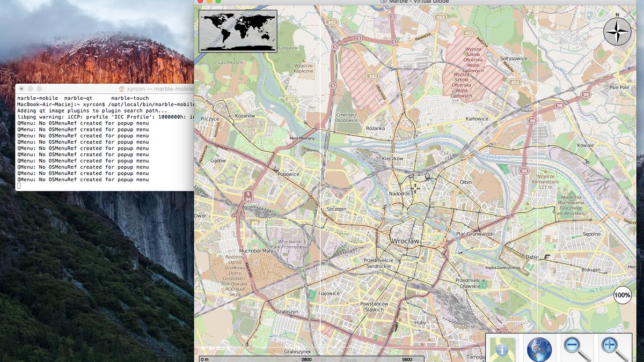The width and height of the screenshot is (644, 362).
Task: Zoom out with the minus magnifier
Action: [x=577, y=349]
